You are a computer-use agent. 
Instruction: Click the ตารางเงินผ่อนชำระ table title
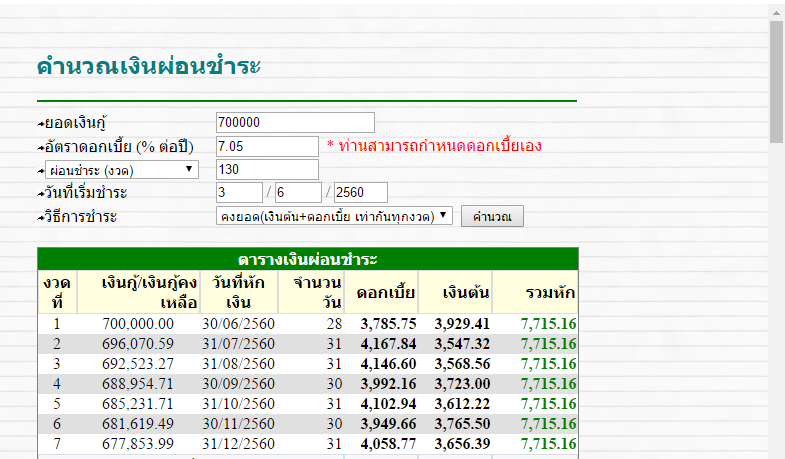307,259
